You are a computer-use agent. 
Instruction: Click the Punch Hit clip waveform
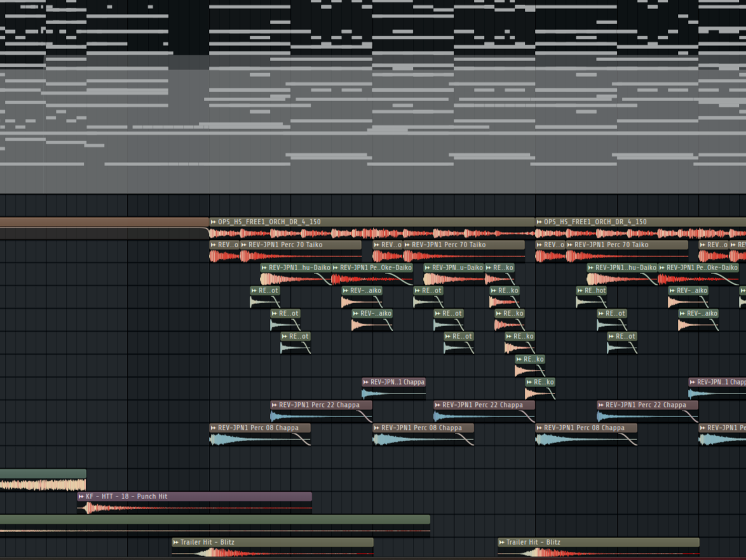coord(194,508)
